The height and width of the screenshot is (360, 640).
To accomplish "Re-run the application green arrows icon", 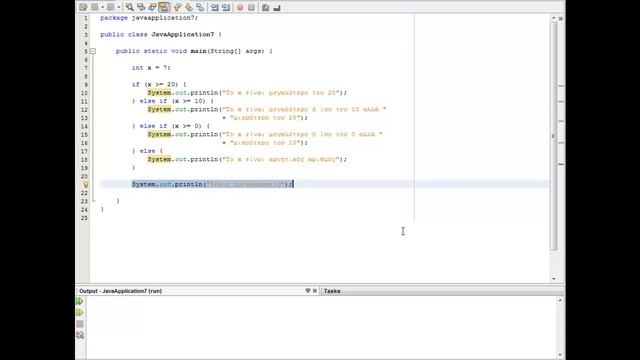I will click(80, 301).
